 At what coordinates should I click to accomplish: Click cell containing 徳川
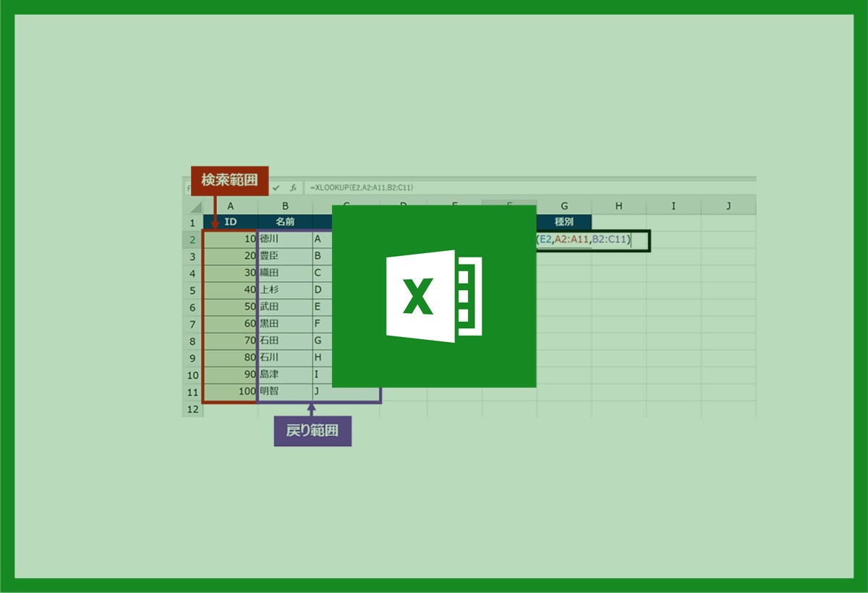click(285, 239)
